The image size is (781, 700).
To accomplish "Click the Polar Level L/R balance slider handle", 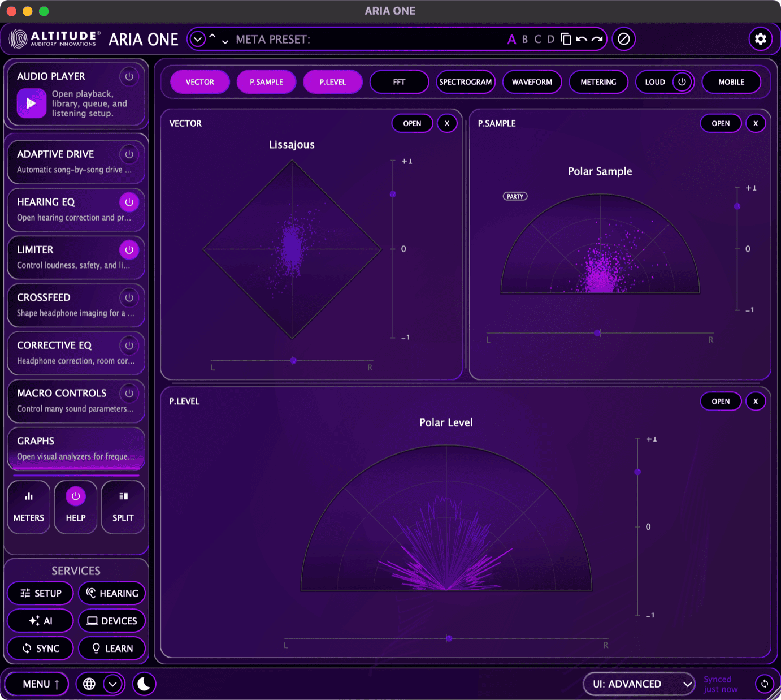I will coord(449,638).
